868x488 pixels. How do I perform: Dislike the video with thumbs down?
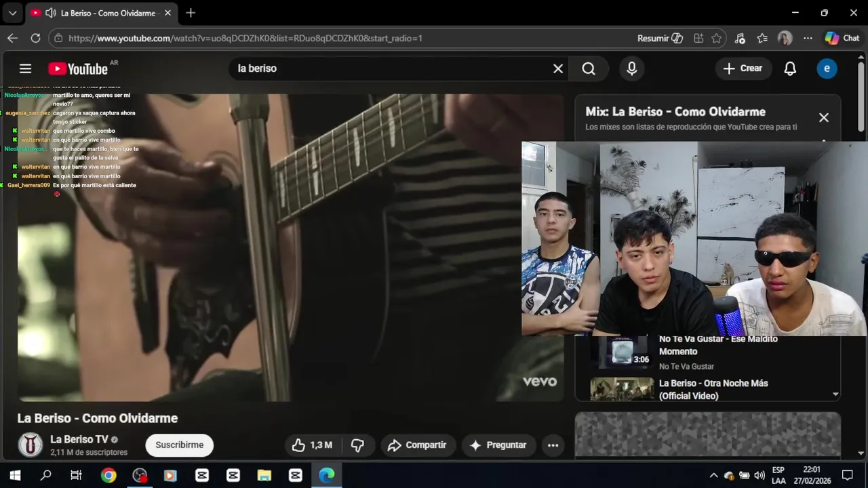(x=357, y=445)
